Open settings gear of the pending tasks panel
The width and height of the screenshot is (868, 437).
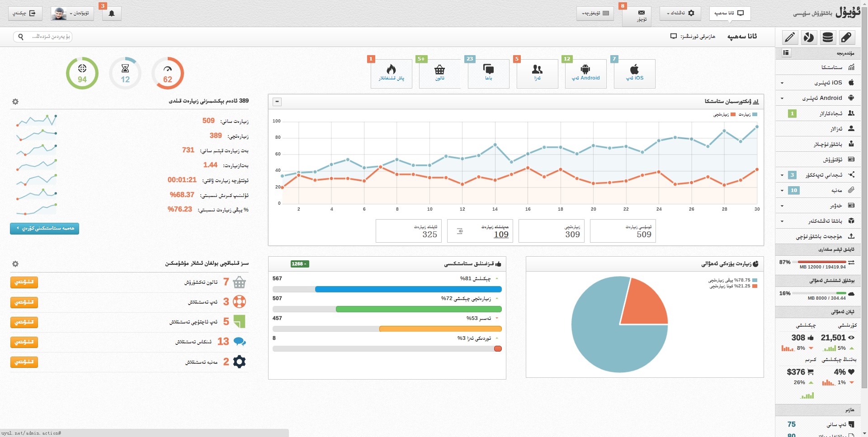pos(15,264)
